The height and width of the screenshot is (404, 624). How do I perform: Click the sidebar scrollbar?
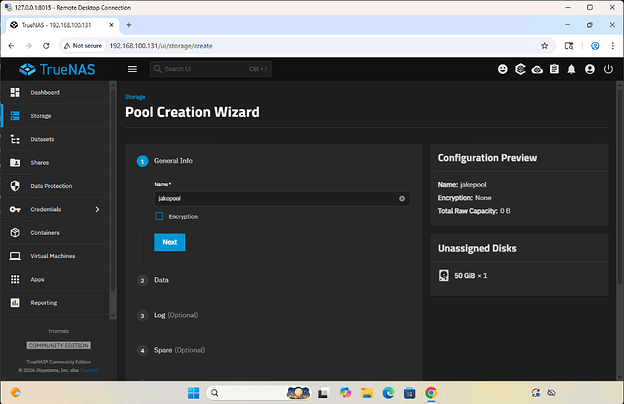click(113, 191)
